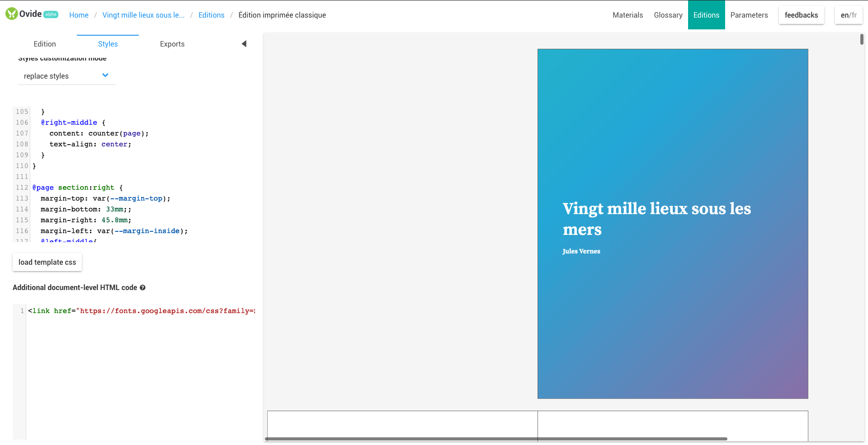Open the styles customization mode dropdown
Image resolution: width=868 pixels, height=445 pixels.
[67, 76]
